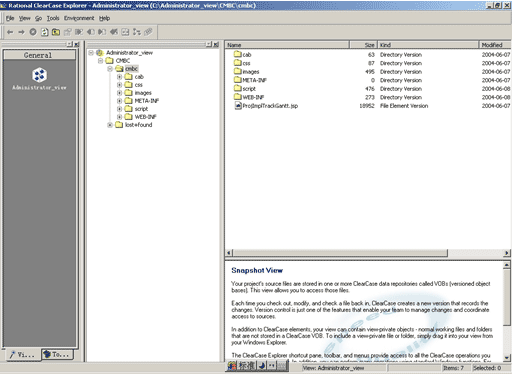Sort file list by Name column header
Screen dimensions: 512x377
[287, 45]
